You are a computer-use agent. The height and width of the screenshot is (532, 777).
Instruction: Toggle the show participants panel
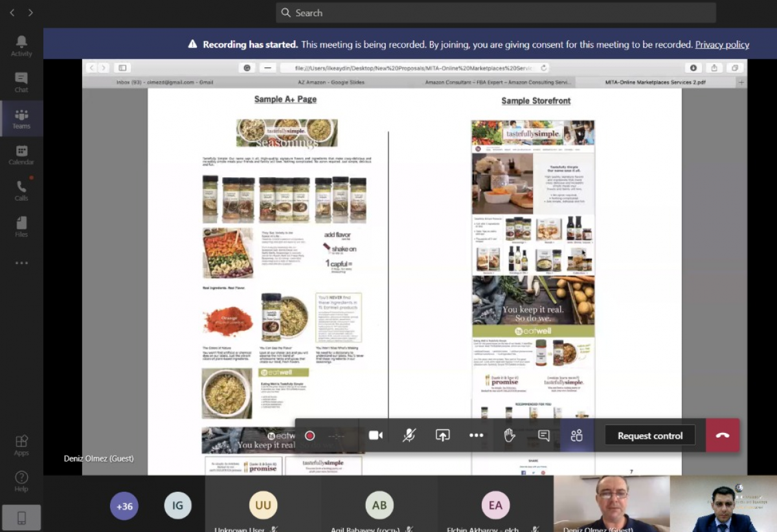coord(577,436)
